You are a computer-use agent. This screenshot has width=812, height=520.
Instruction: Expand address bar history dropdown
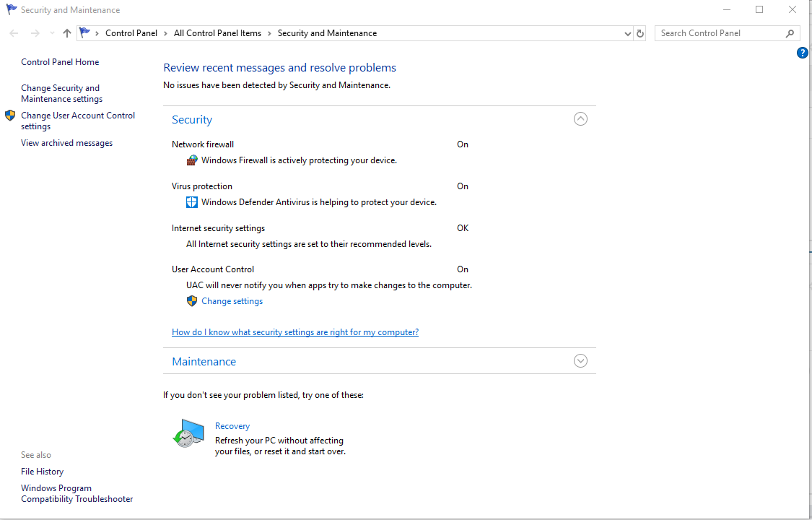click(x=628, y=33)
